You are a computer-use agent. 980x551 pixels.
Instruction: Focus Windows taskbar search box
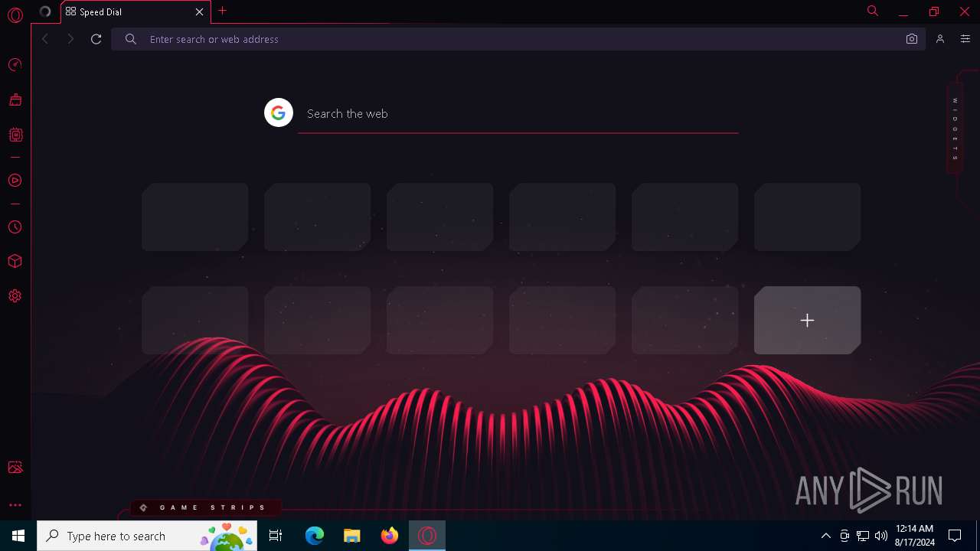[x=148, y=536]
